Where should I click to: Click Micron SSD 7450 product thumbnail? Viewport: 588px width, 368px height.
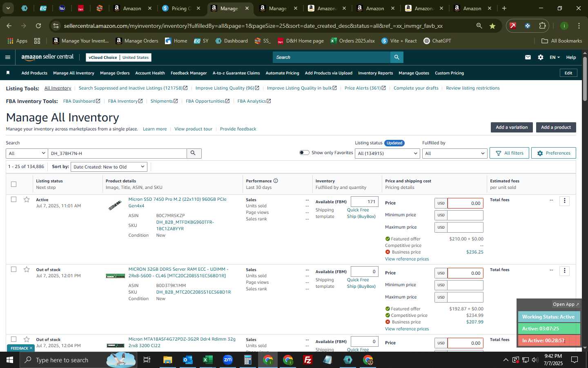[115, 205]
